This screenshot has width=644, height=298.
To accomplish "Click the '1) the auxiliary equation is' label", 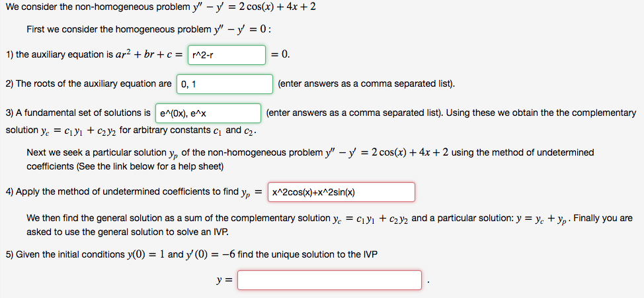I will pos(56,55).
